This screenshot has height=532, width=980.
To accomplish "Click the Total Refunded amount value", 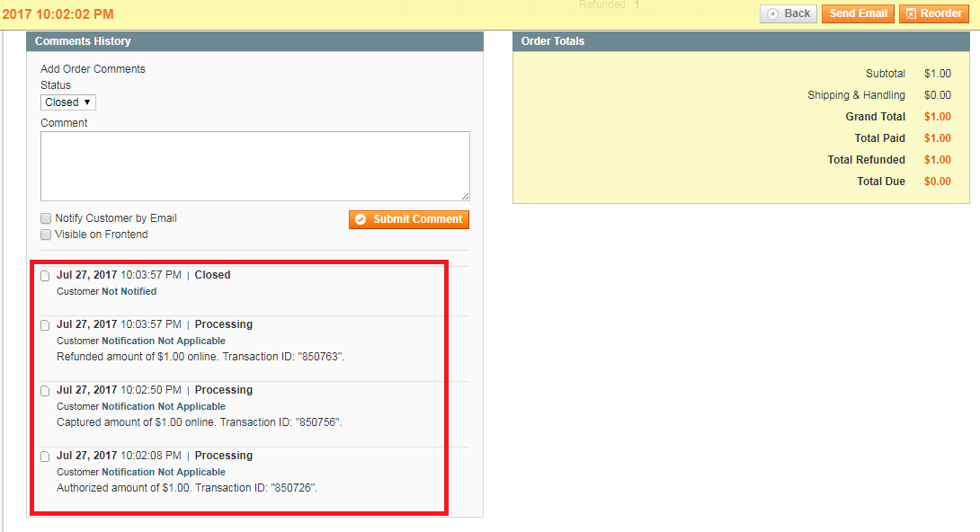I will (937, 160).
